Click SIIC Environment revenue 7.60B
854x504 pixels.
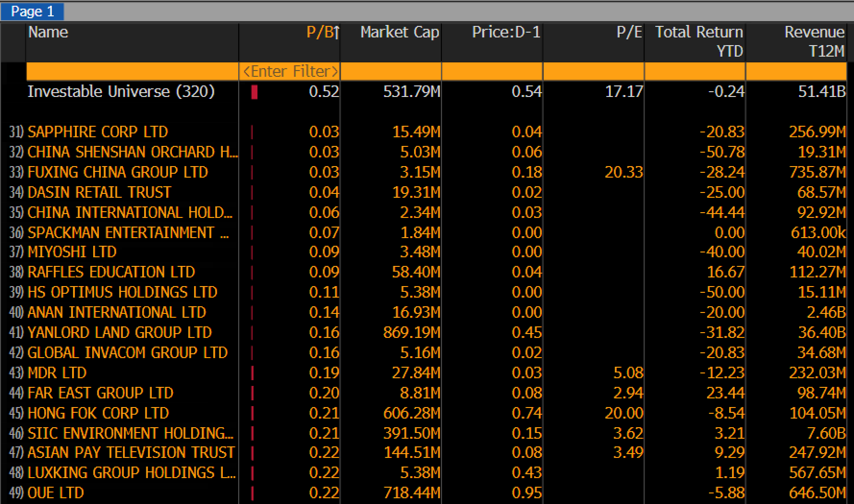click(x=826, y=433)
